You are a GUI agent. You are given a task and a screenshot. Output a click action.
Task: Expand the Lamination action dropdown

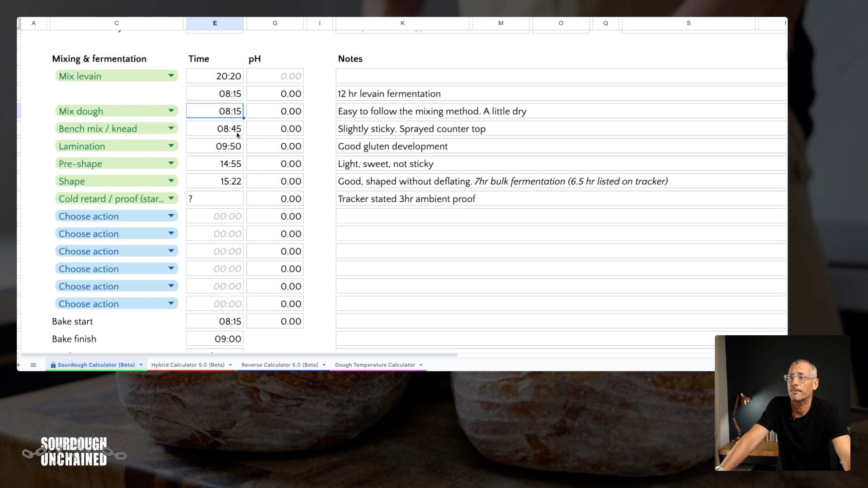(171, 146)
